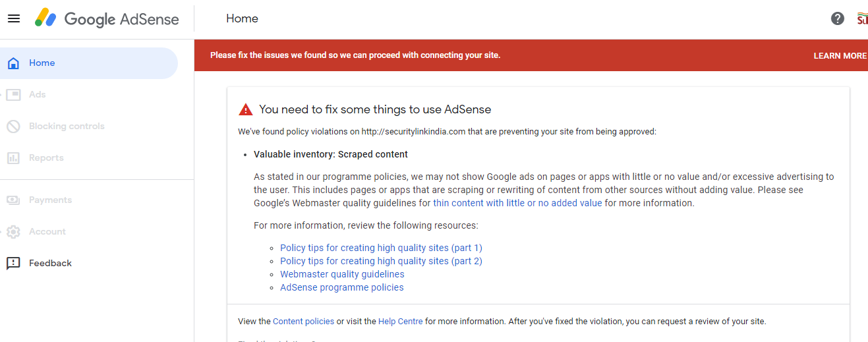This screenshot has height=342, width=868.
Task: Click the Reports bar chart icon
Action: click(x=13, y=158)
